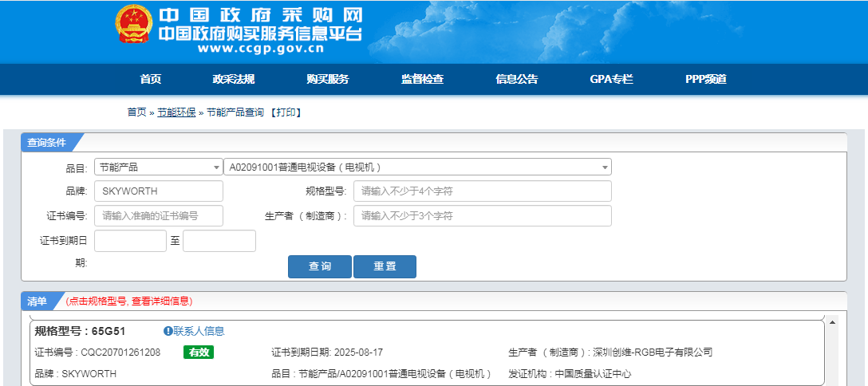The height and width of the screenshot is (386, 868).
Task: Click the 生产者（制造商） input field
Action: pos(482,215)
